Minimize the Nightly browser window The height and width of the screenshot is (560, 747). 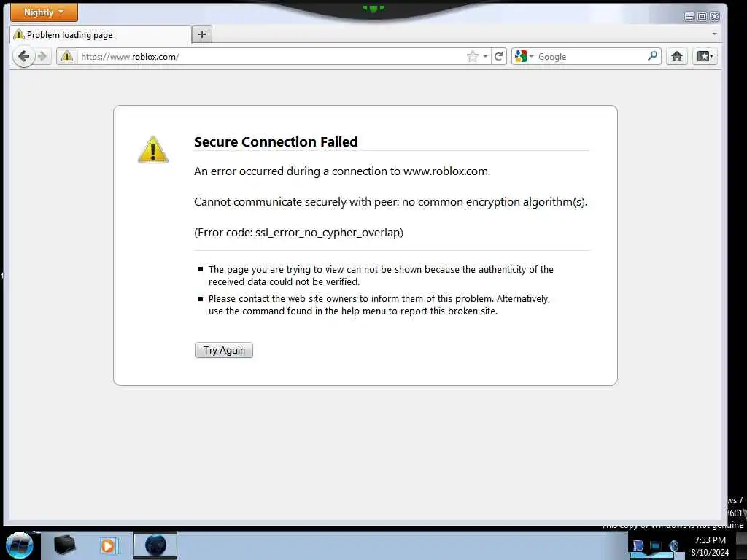click(689, 17)
